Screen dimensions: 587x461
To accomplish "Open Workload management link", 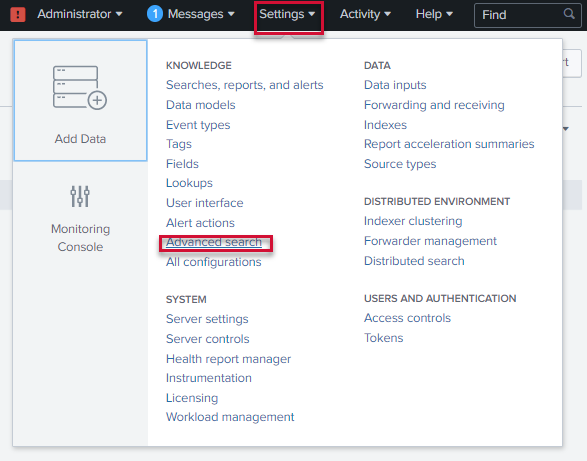I will click(230, 417).
